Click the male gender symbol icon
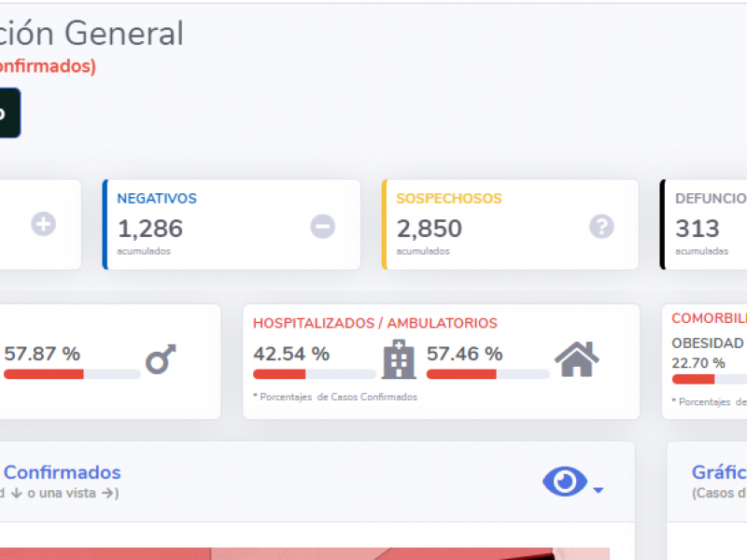 [161, 359]
